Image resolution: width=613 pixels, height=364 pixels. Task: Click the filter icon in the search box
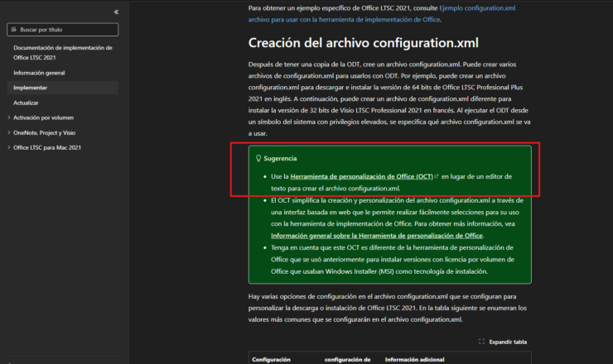14,29
